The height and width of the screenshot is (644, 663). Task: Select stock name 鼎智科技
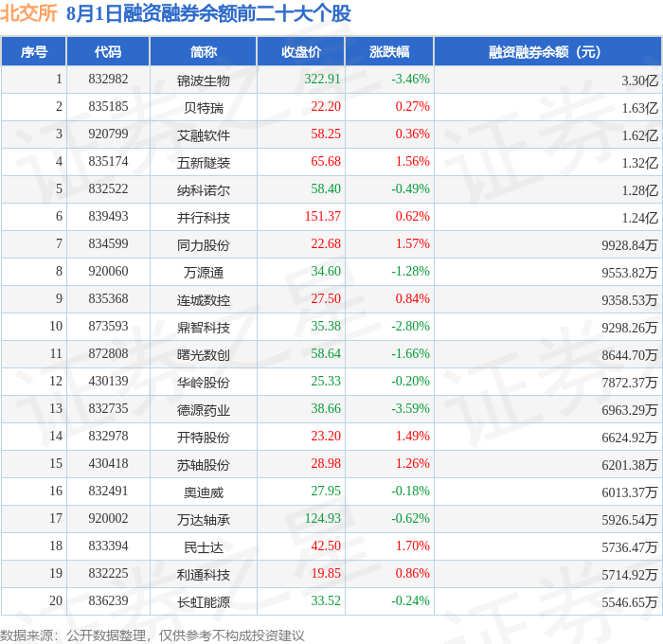204,328
